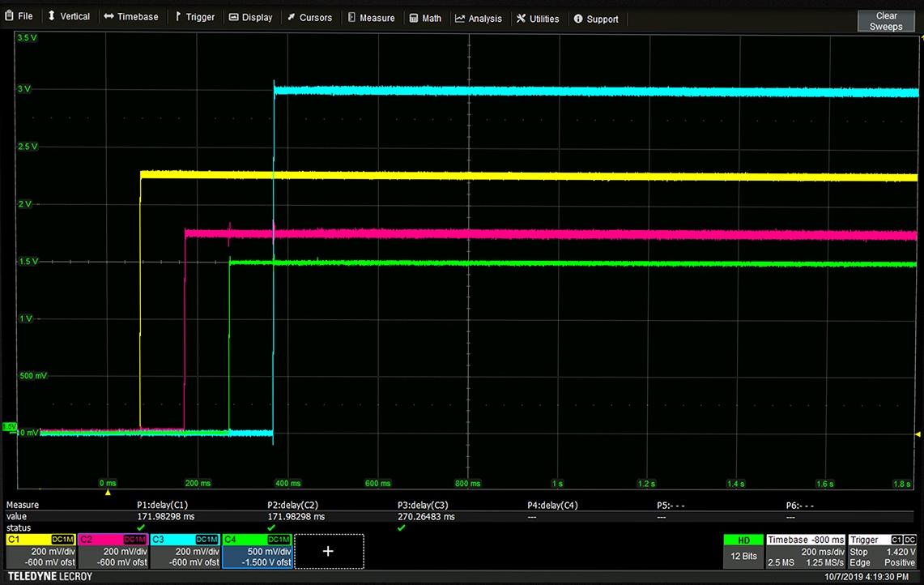Screen dimensions: 924x585
Task: Click the plus box to add a trace
Action: click(x=328, y=551)
